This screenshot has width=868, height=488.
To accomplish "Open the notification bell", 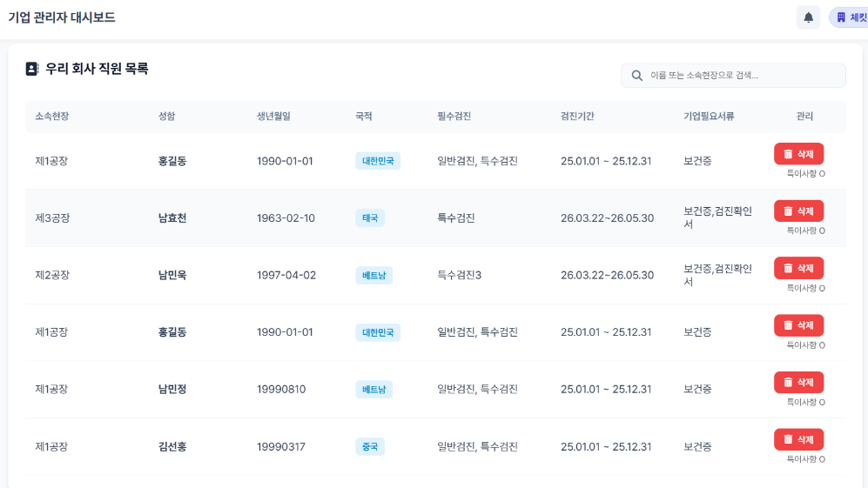I will [x=808, y=17].
